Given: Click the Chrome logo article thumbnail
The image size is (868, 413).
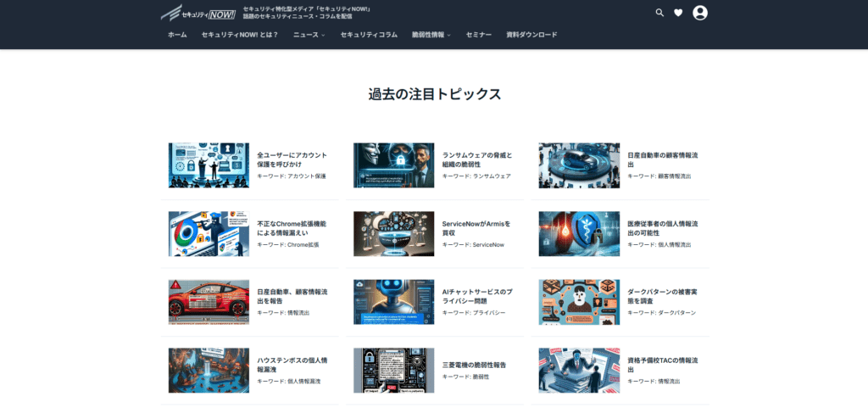Looking at the screenshot, I should pyautogui.click(x=209, y=234).
